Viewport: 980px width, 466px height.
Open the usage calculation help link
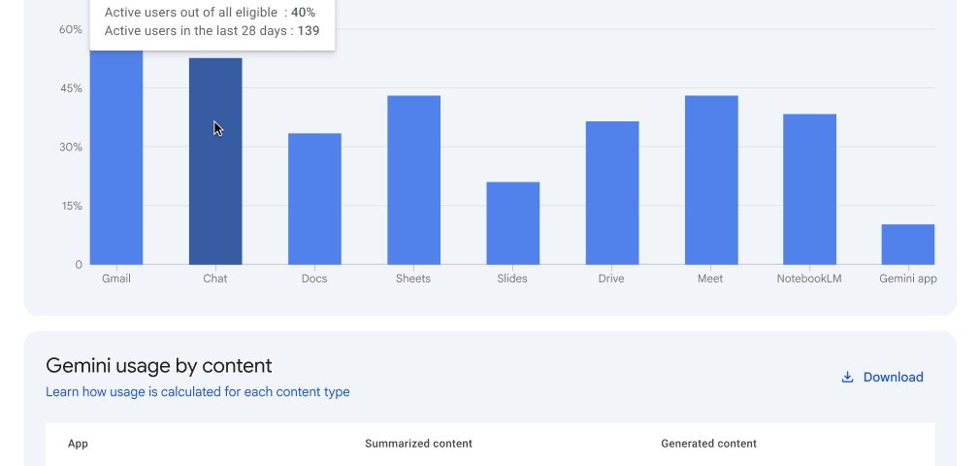tap(198, 392)
